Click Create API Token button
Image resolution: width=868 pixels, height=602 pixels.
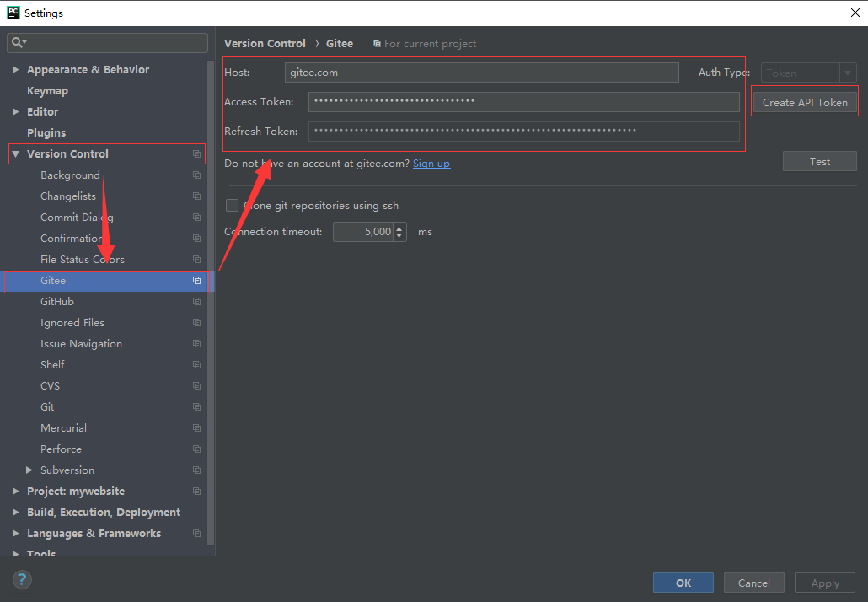point(805,103)
